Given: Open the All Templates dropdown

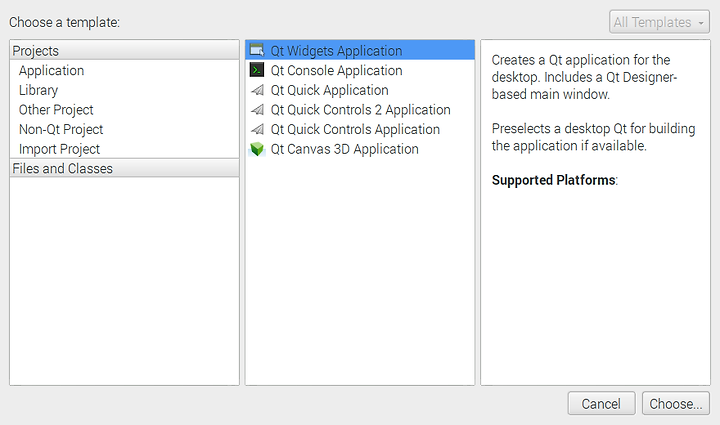Looking at the screenshot, I should [659, 22].
